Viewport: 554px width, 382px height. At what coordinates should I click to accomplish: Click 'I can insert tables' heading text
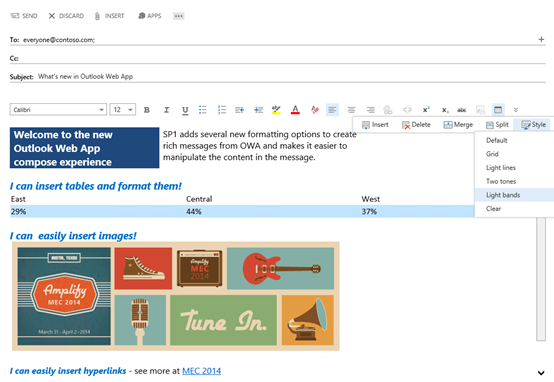[95, 186]
